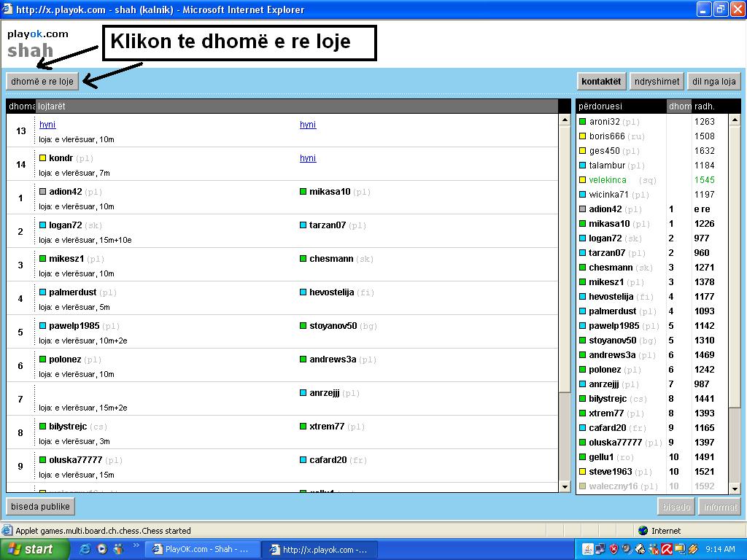Click green status icon of andrews3a in room 6
Viewport: 747px width, 560px height.
(x=303, y=359)
